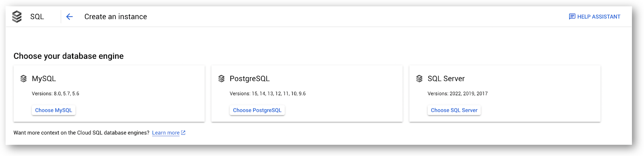Image resolution: width=644 pixels, height=156 pixels.
Task: Click the PostgreSQL versions list text
Action: 268,94
